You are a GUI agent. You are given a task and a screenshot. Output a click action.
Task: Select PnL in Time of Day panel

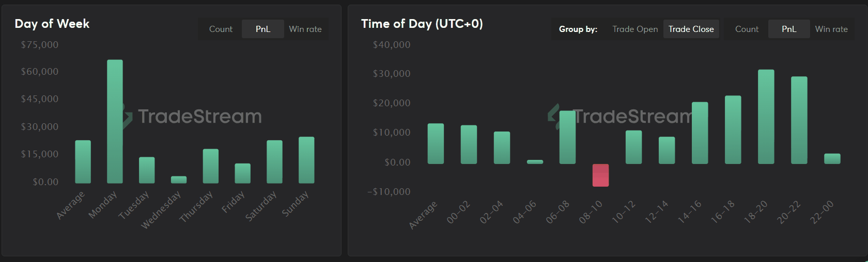(789, 29)
